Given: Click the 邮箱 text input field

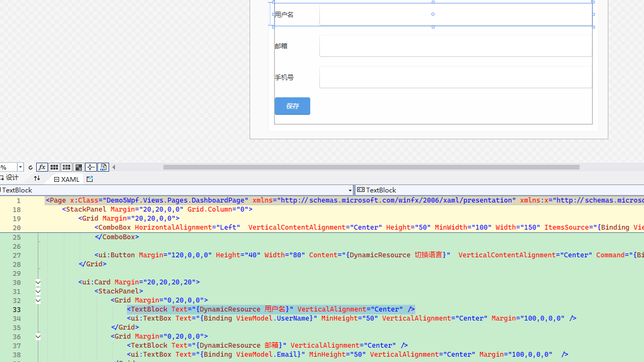Looking at the screenshot, I should 456,46.
